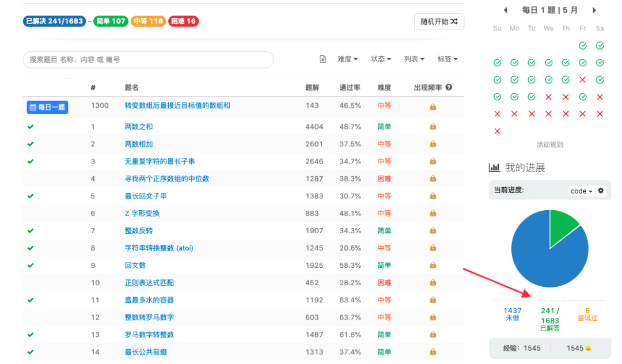Image resolution: width=622 pixels, height=364 pixels.
Task: Open problem 转变数组后最接近目标值的数组和
Action: click(177, 105)
